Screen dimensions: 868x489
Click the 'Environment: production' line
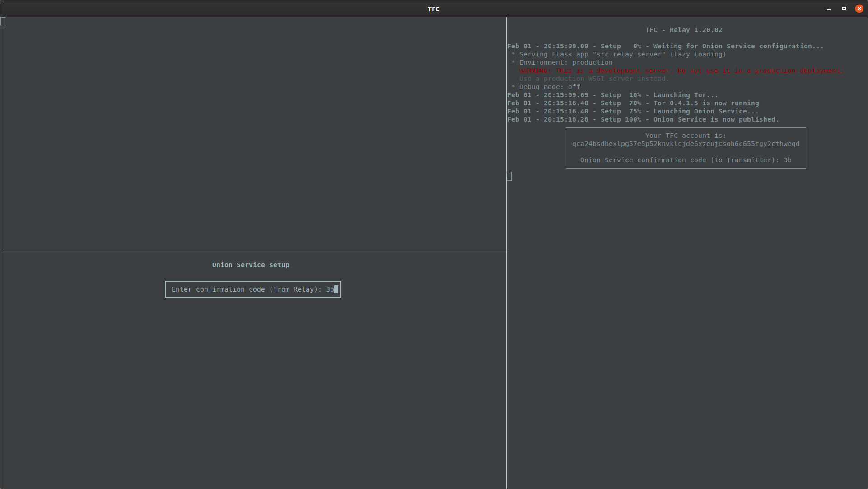point(562,63)
